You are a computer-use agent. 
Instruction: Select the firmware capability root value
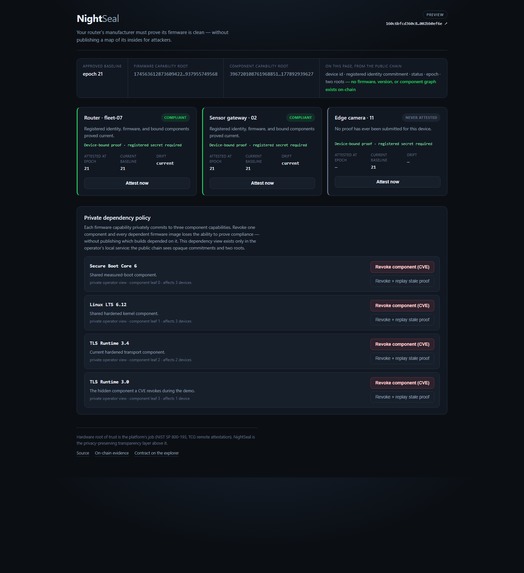click(175, 74)
